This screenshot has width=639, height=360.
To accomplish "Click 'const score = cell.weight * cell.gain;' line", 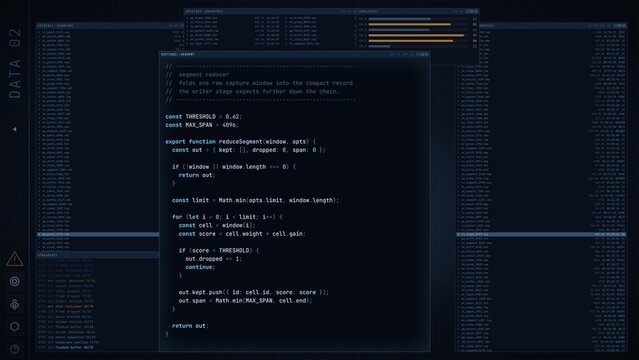I will (x=242, y=234).
